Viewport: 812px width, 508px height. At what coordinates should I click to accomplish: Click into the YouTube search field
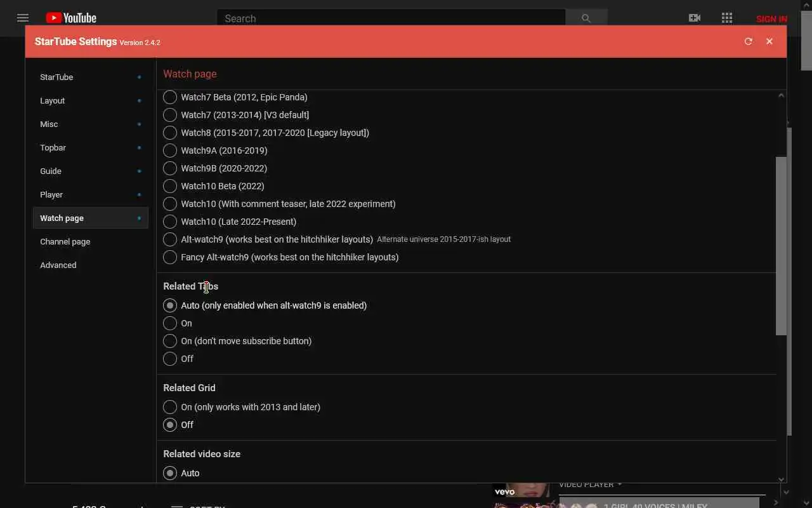pos(391,18)
